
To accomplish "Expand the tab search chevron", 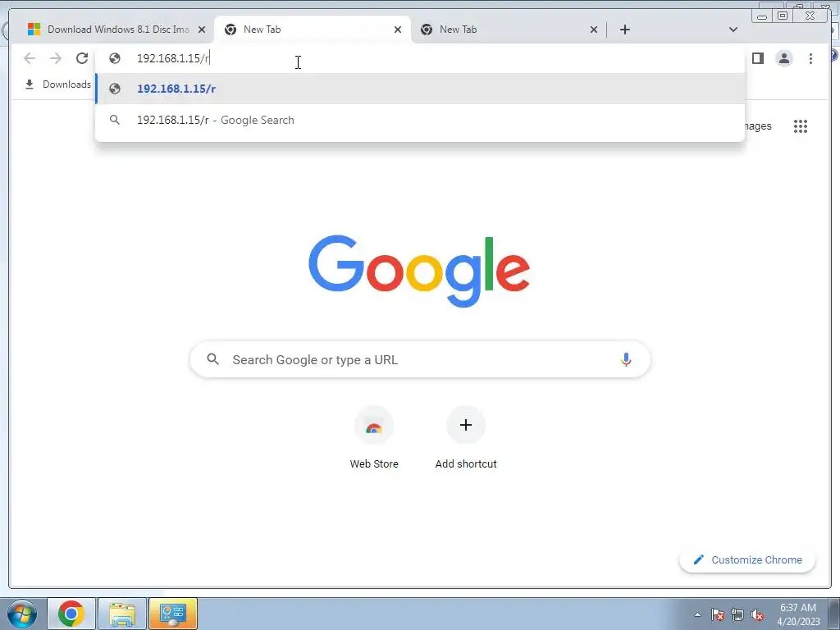I will point(733,30).
